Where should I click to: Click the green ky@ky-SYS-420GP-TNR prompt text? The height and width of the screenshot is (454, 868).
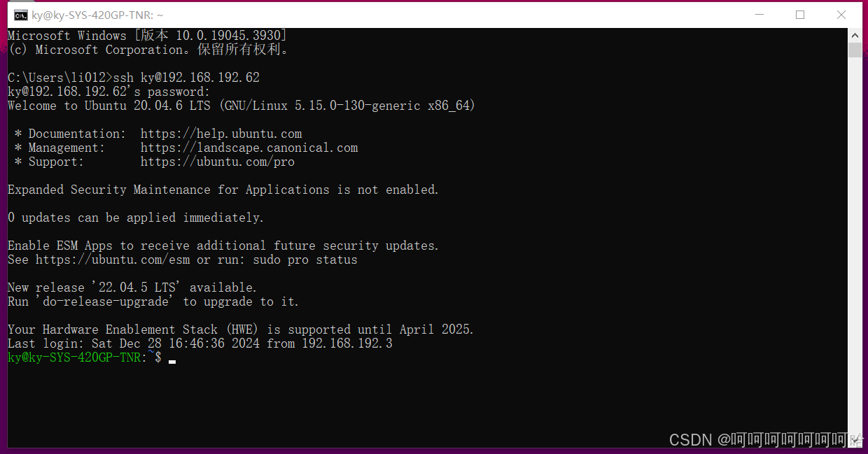70,357
